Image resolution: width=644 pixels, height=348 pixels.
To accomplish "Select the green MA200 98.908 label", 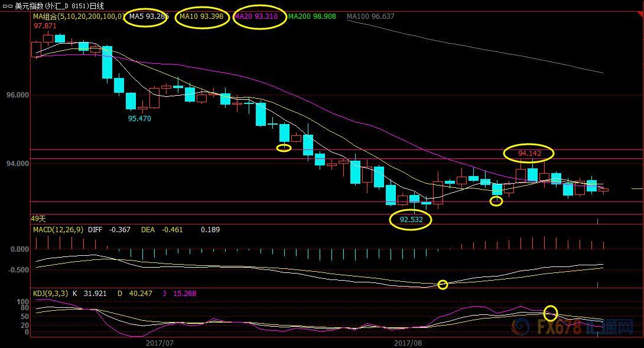I will point(312,17).
